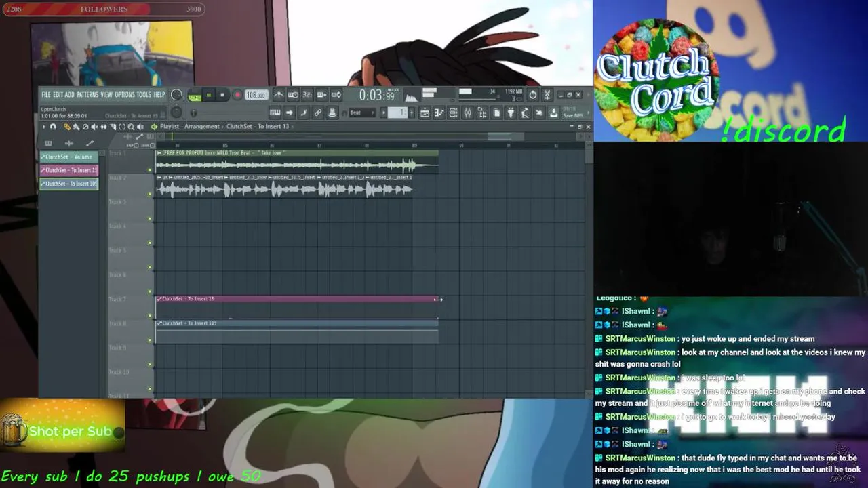Click the restart audio power icon
The image size is (868, 488).
(532, 95)
